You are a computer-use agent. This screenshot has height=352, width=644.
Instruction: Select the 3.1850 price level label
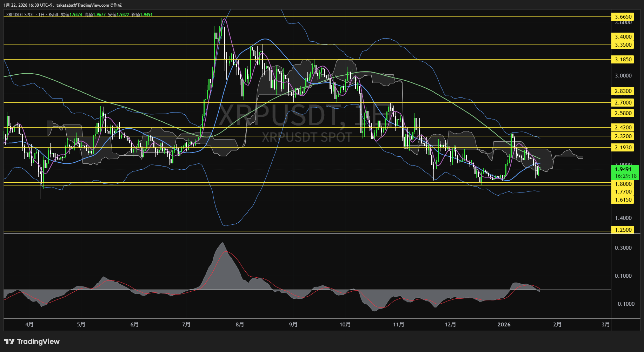tap(623, 59)
